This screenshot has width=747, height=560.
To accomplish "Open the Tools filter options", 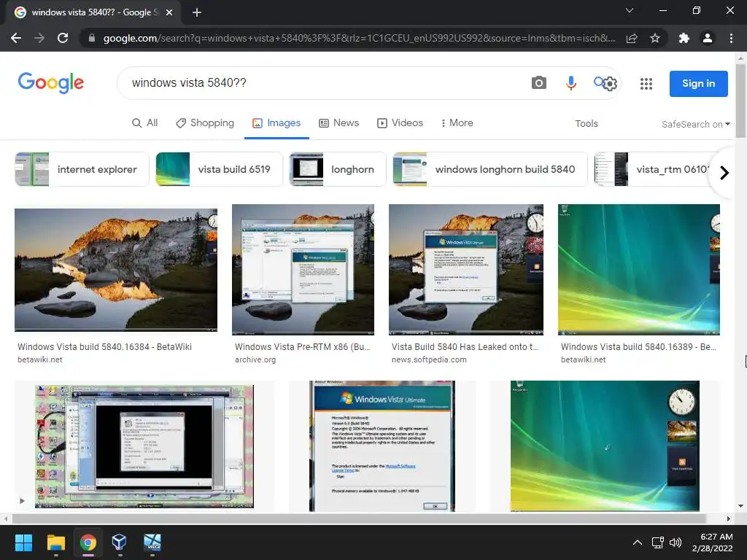I will pos(586,123).
